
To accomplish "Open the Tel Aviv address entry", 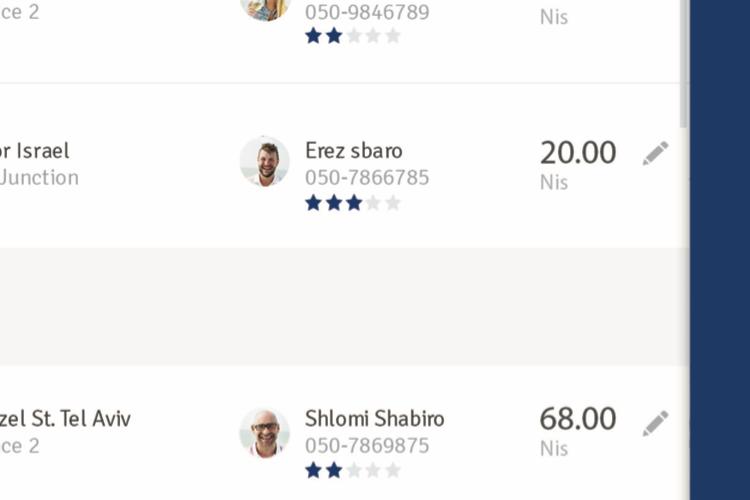I will click(65, 419).
